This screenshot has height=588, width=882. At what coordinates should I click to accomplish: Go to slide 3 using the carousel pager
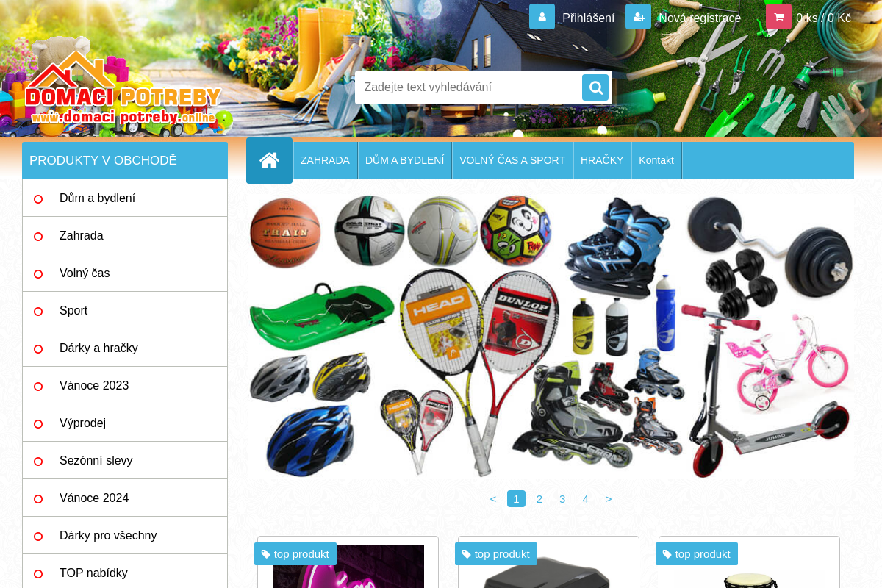click(562, 498)
